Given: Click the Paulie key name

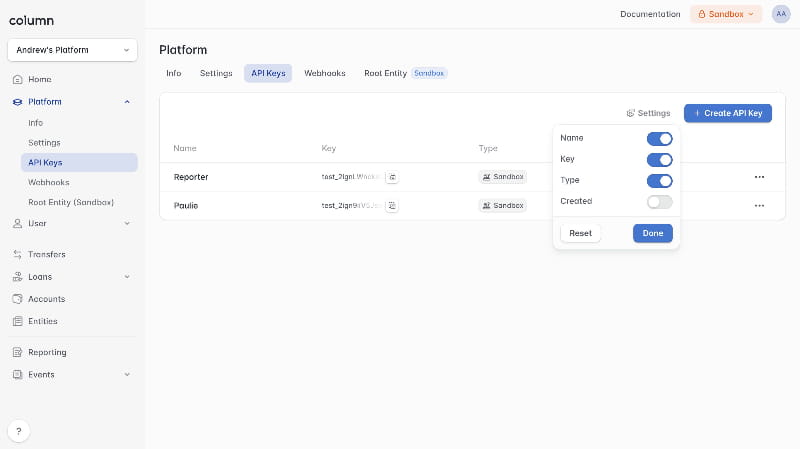Looking at the screenshot, I should pos(186,206).
